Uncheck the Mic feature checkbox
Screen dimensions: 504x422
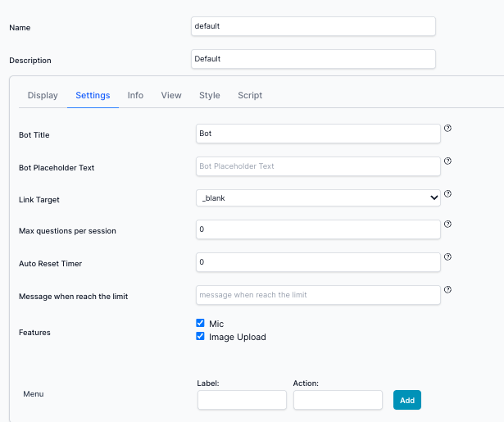point(200,323)
